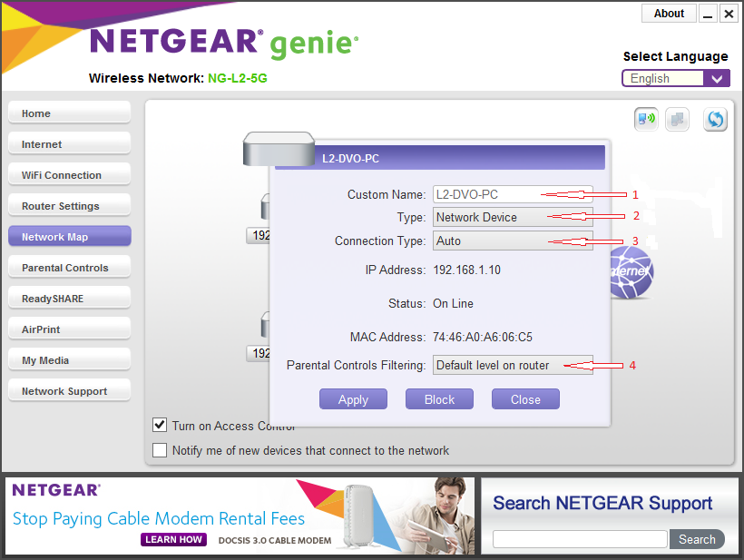
Task: Open the Select Language dropdown
Action: 675,78
